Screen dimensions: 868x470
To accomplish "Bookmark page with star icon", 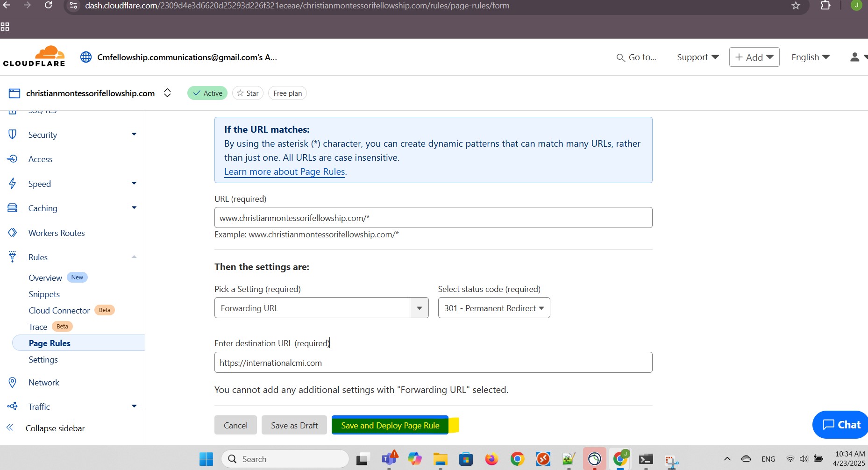I will (796, 6).
